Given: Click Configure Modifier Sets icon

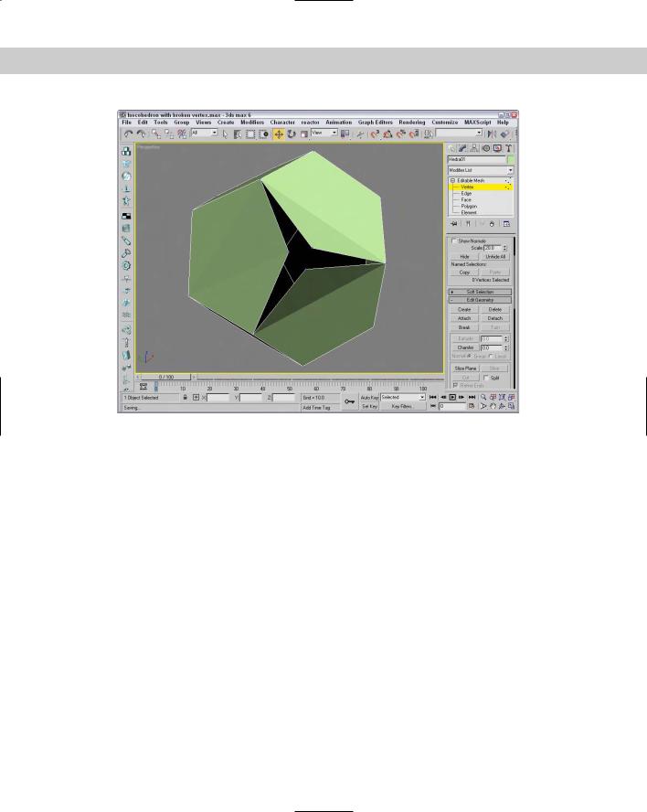Looking at the screenshot, I should [x=506, y=224].
